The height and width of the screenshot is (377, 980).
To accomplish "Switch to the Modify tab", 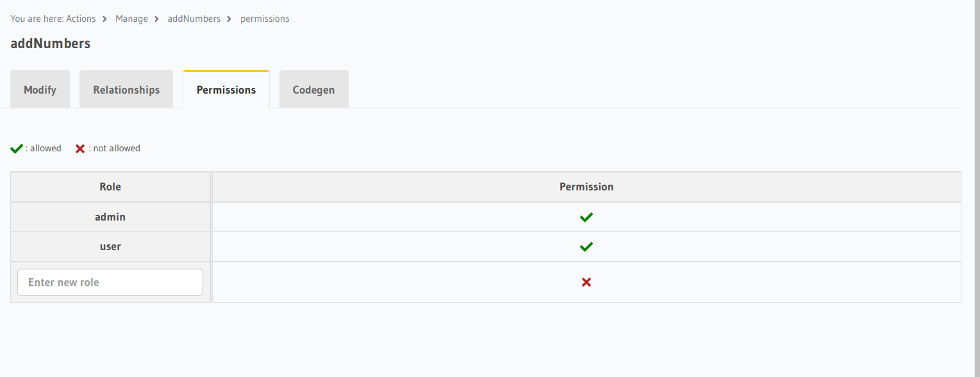I will click(x=40, y=89).
